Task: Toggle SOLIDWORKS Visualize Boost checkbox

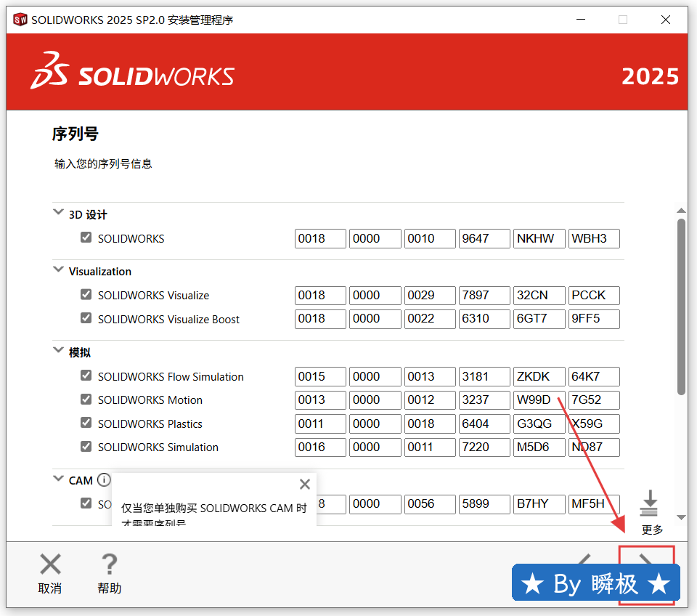Action: click(86, 318)
